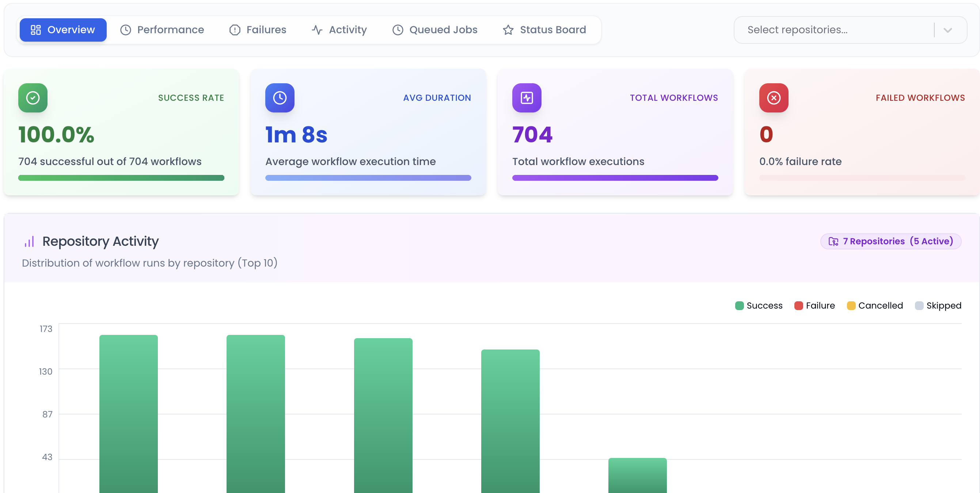Go to the Queued Jobs tab
Image resolution: width=980 pixels, height=493 pixels.
[x=435, y=30]
